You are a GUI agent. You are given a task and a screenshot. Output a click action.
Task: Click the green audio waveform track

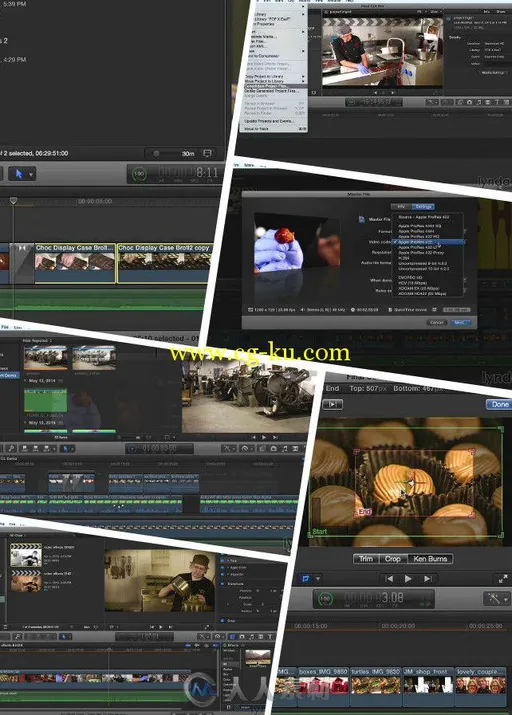tap(105, 300)
